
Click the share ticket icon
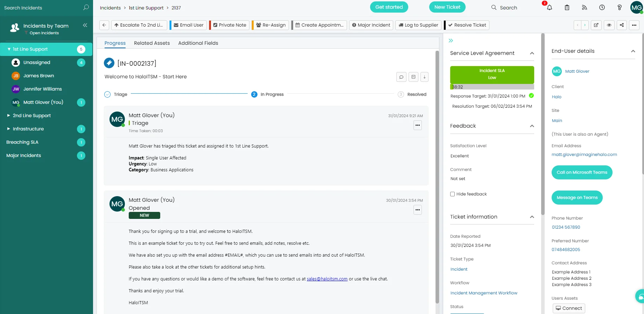(622, 25)
